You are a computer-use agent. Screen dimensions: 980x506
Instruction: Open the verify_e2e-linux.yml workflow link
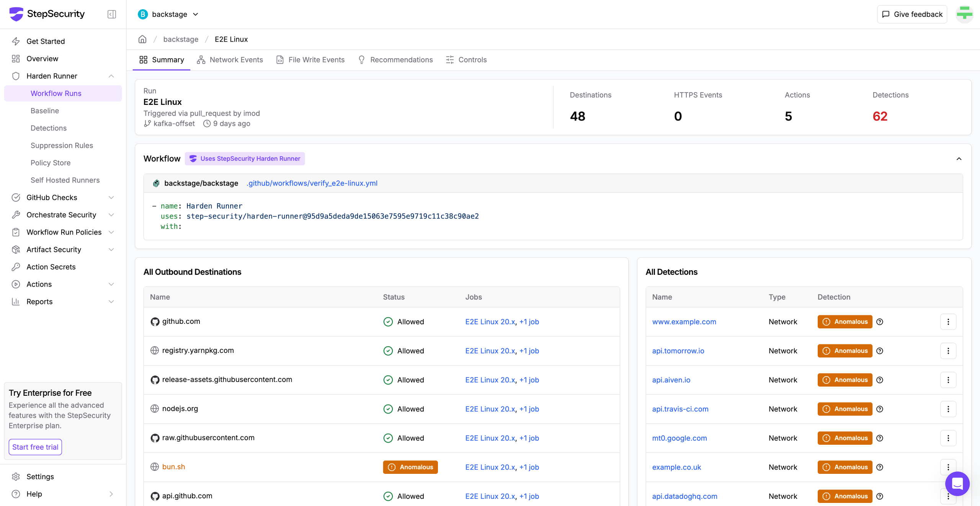[312, 183]
